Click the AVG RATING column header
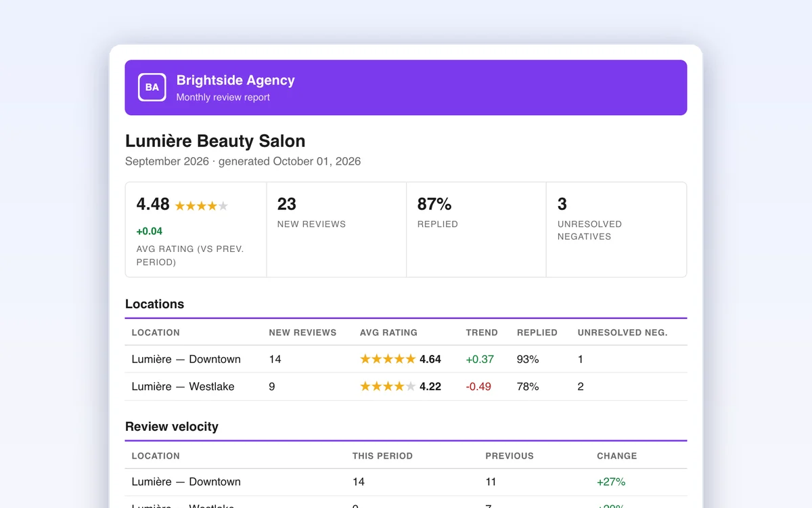 pyautogui.click(x=388, y=333)
